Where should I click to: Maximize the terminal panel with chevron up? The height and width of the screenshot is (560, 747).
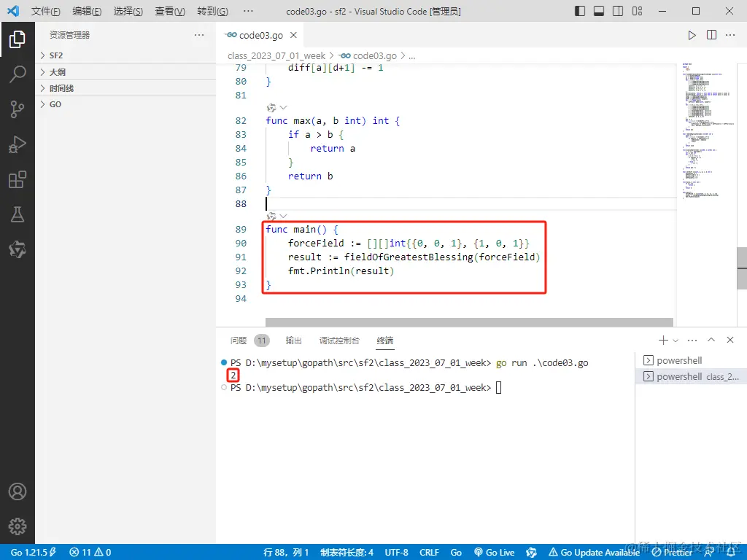(711, 340)
